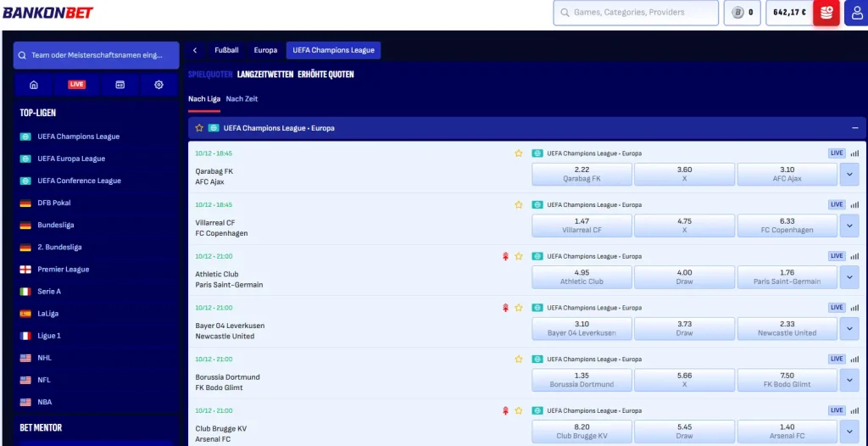The width and height of the screenshot is (868, 446).
Task: Bet on Newcastle United at 2.33
Action: 787,328
